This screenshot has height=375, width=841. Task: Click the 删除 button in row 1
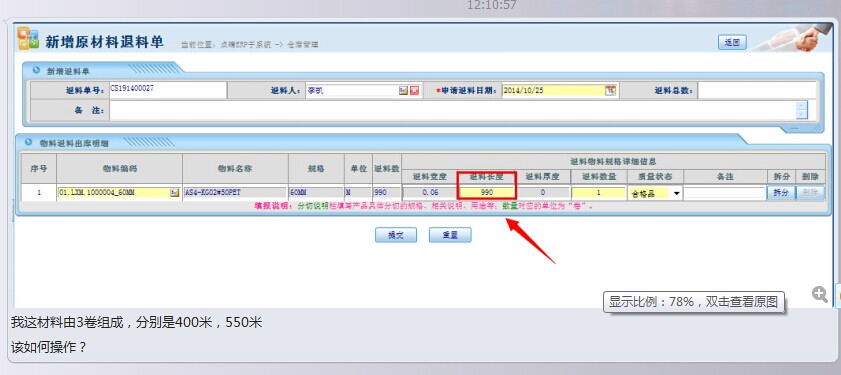(810, 193)
